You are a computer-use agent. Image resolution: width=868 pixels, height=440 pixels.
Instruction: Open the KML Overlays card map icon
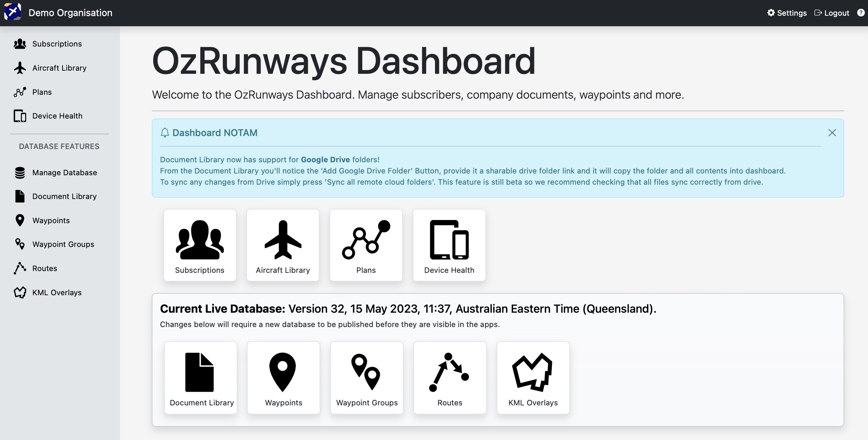pyautogui.click(x=532, y=372)
